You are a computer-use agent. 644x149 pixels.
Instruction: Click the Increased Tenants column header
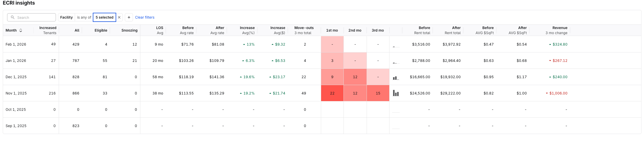[x=48, y=30]
